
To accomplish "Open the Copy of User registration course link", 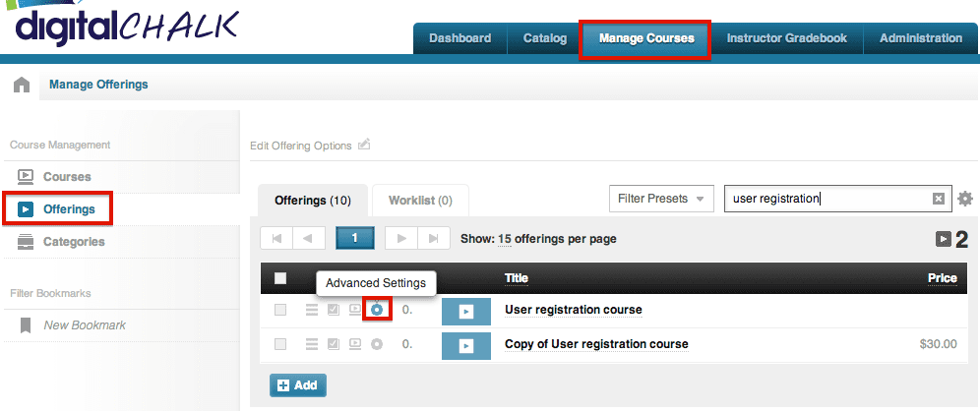I will (596, 344).
